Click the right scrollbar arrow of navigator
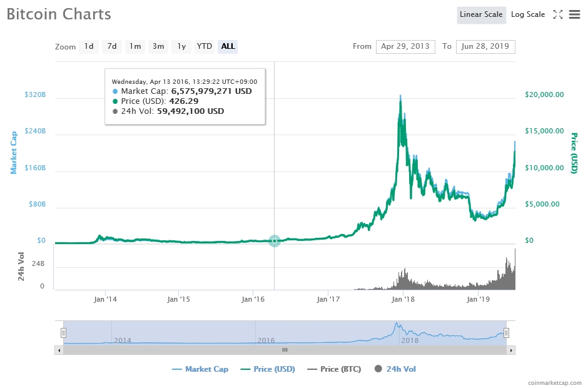This screenshot has width=588, height=388. (x=512, y=350)
